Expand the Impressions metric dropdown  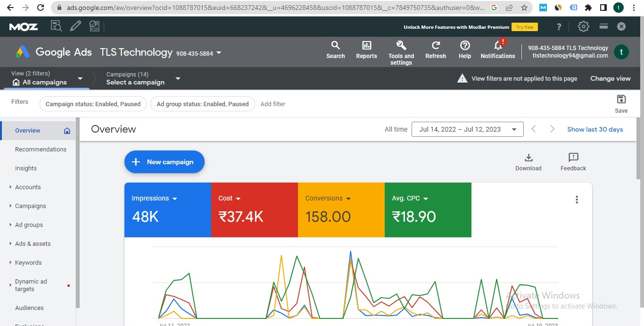click(175, 199)
